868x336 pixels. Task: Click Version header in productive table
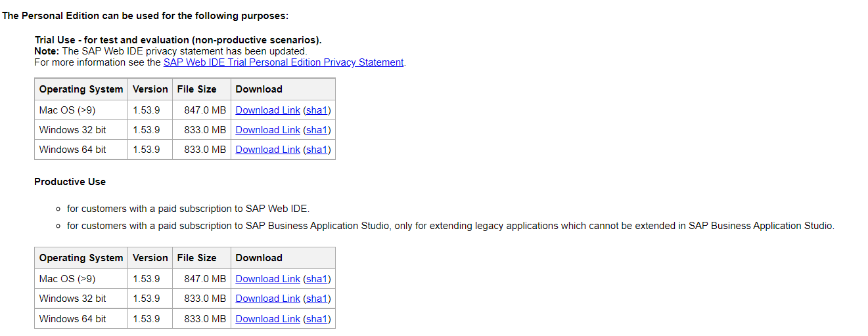[x=150, y=258]
